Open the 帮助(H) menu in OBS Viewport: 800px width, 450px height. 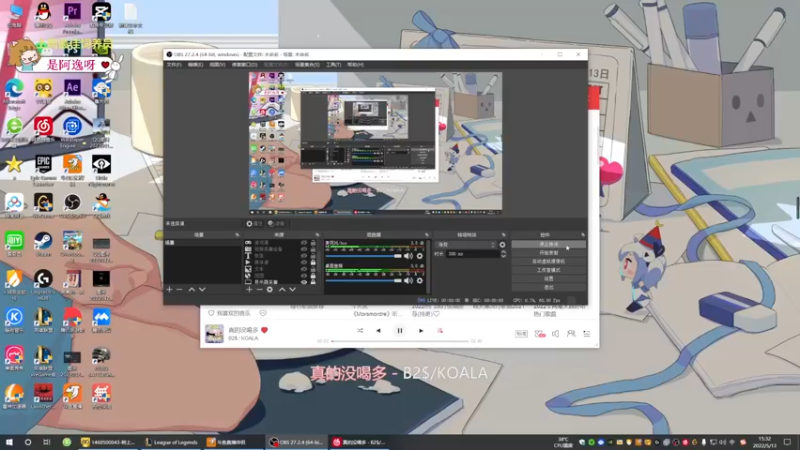pos(356,65)
